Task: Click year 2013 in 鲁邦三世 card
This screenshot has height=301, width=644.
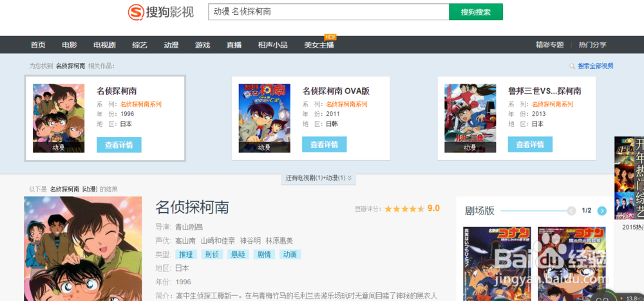Action: tap(539, 114)
